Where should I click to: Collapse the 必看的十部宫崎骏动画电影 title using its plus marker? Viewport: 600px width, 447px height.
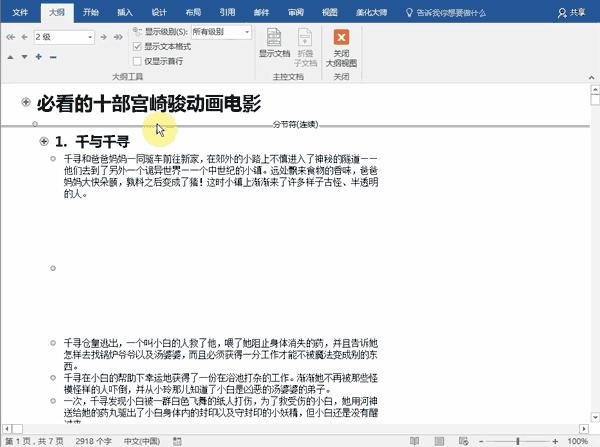coord(25,103)
